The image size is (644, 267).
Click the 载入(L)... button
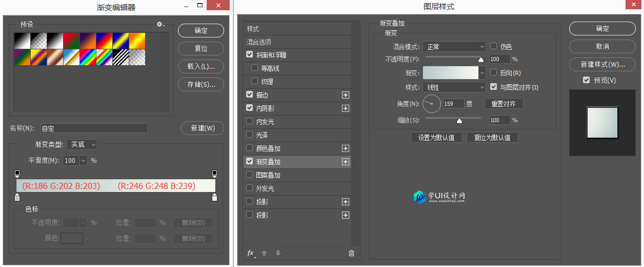[x=201, y=66]
